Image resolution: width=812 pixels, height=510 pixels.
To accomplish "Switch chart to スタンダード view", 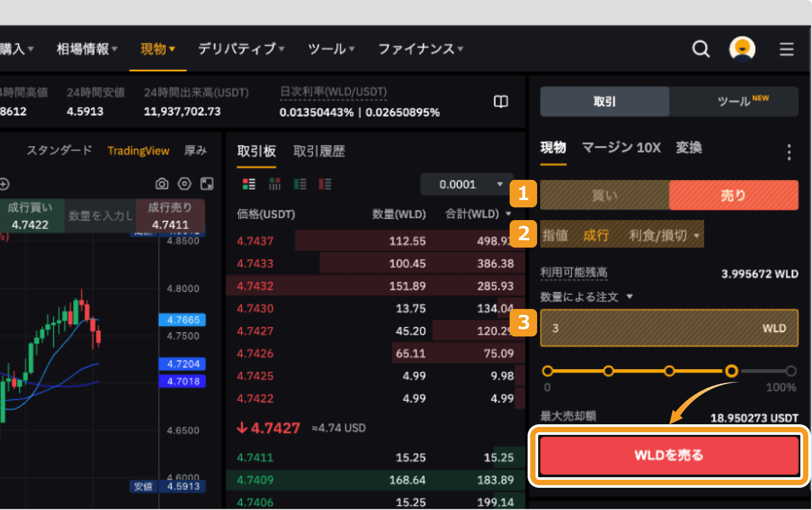I will tap(59, 151).
